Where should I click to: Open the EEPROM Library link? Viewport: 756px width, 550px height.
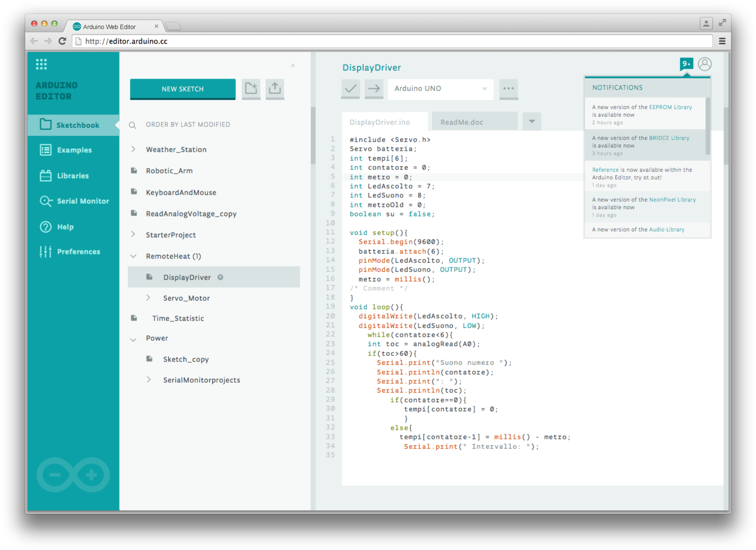click(x=671, y=107)
